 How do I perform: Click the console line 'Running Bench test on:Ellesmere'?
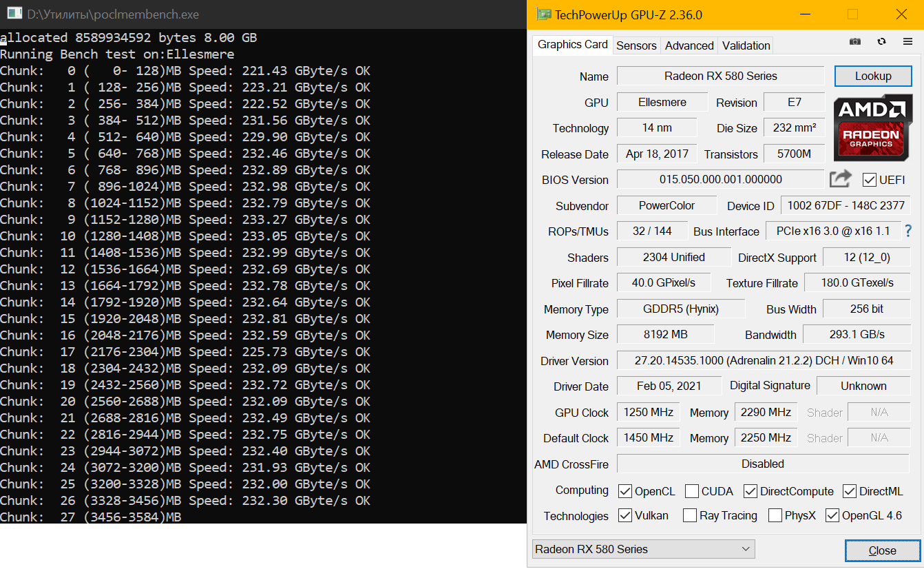[x=117, y=54]
